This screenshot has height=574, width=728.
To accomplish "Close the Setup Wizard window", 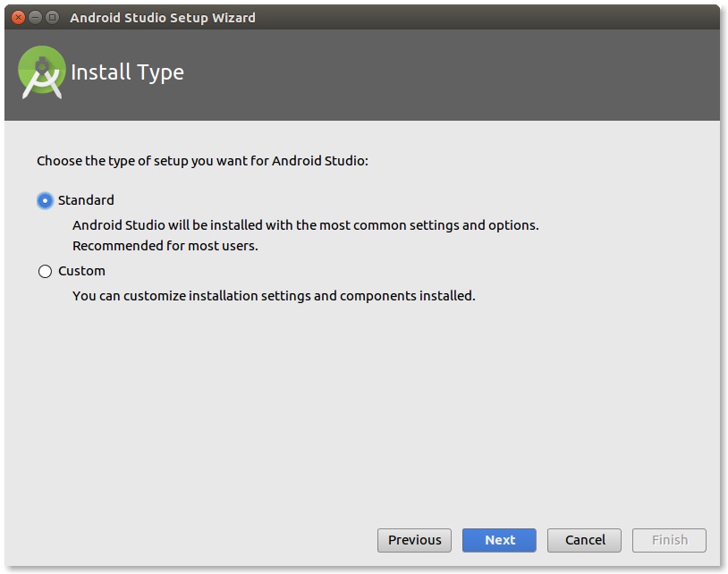I will point(18,18).
